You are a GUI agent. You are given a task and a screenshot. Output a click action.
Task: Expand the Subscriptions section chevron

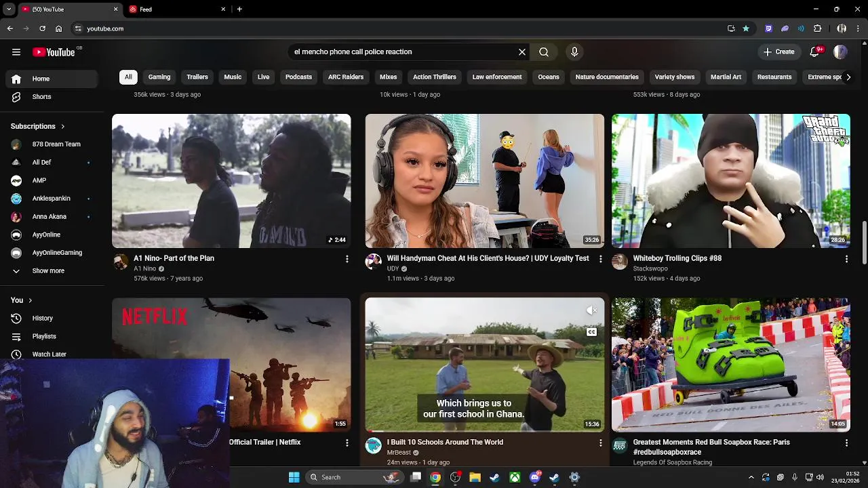click(x=63, y=126)
